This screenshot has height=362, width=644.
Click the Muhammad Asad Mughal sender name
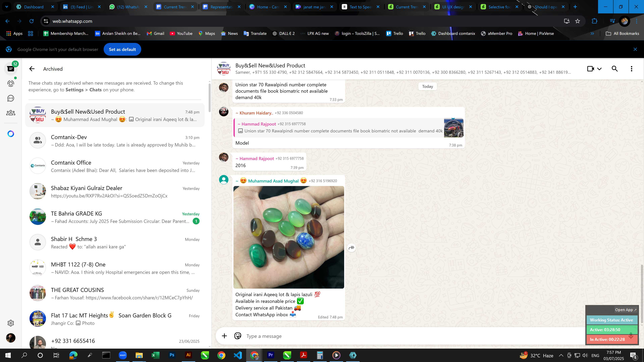pos(273,181)
